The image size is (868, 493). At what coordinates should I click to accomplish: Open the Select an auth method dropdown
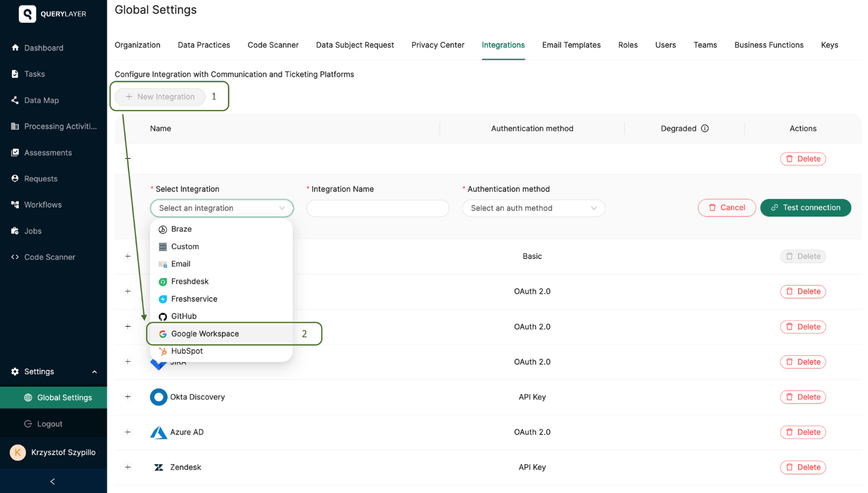pos(533,208)
